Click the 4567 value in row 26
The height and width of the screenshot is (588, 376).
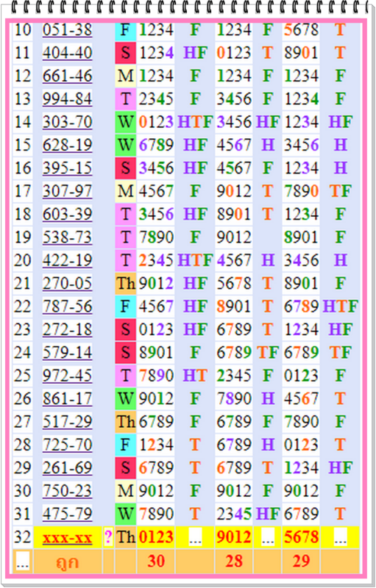pos(301,399)
